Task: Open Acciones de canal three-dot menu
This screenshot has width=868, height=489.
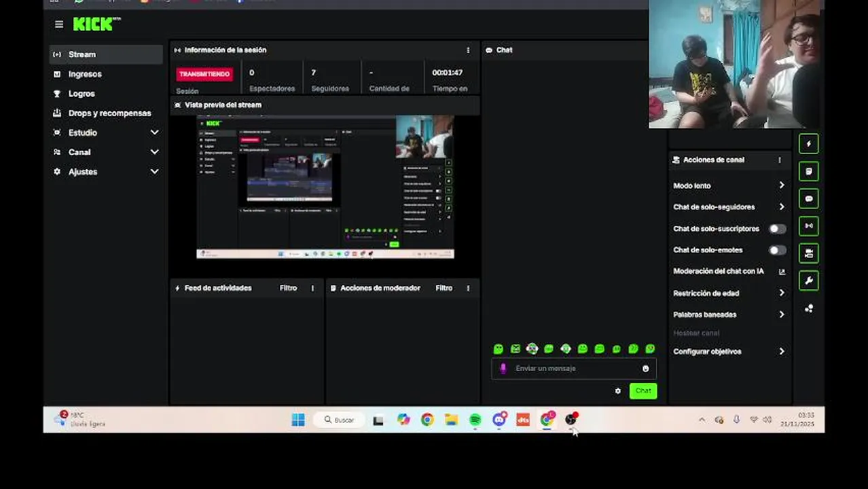Action: [780, 160]
